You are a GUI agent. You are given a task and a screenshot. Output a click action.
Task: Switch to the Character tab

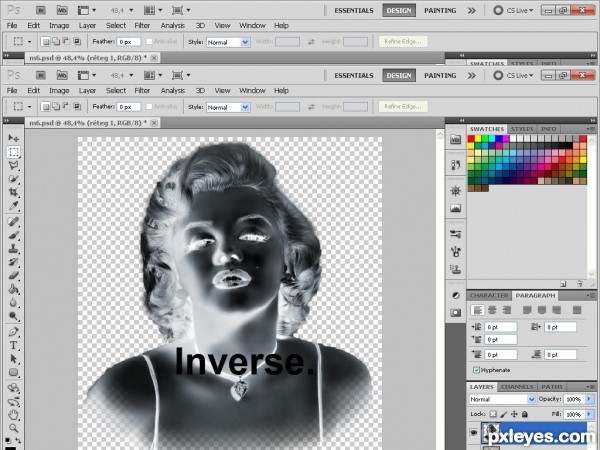[489, 295]
